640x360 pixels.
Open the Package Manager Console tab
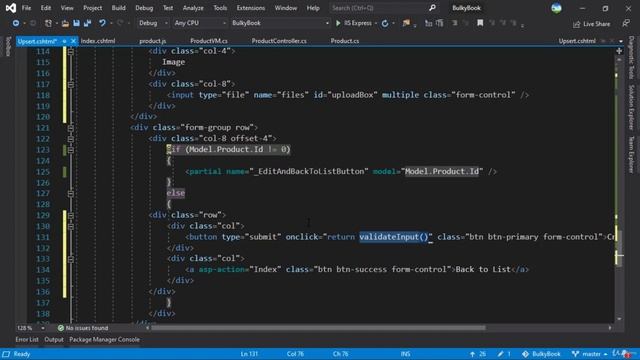104,340
